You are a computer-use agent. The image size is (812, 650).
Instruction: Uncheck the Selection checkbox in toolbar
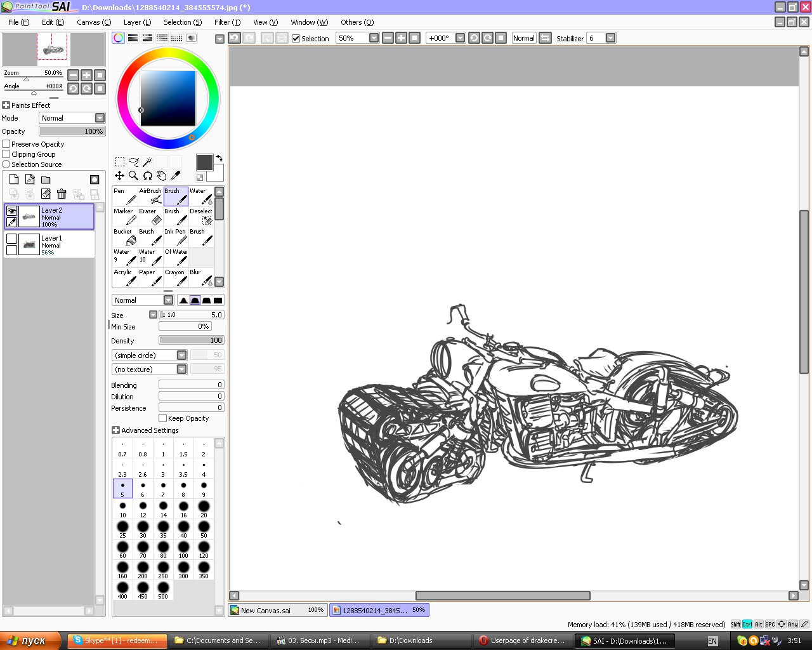296,38
